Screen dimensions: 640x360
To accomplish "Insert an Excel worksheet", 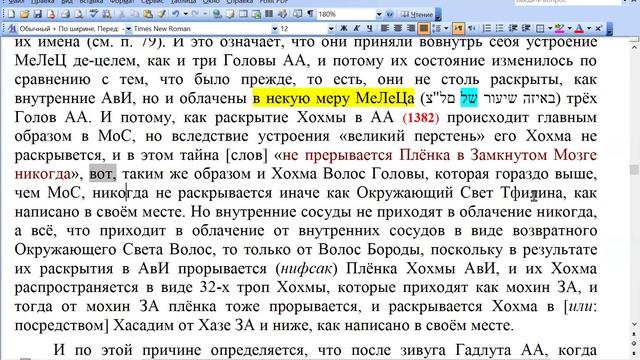I will (x=256, y=14).
